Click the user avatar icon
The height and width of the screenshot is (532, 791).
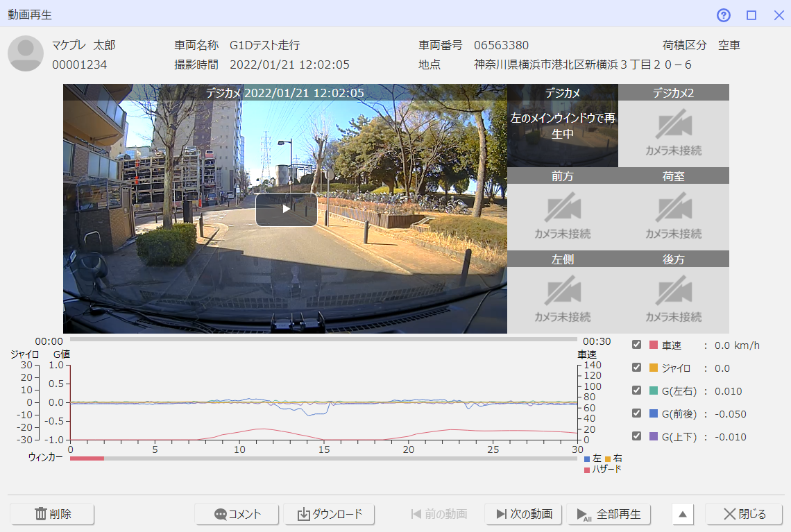pos(25,53)
